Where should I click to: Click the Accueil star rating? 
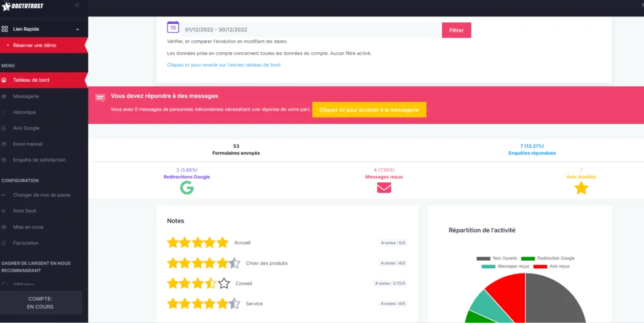coord(197,243)
